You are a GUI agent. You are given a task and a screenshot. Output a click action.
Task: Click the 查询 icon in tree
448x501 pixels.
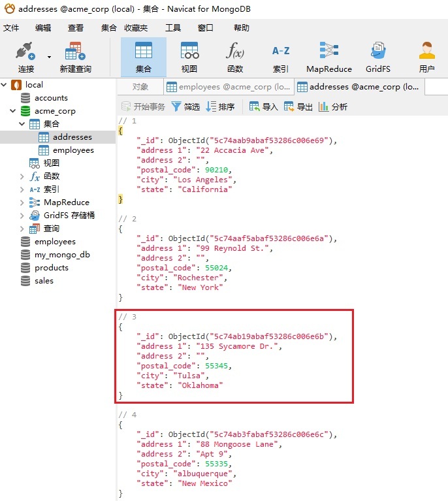34,229
